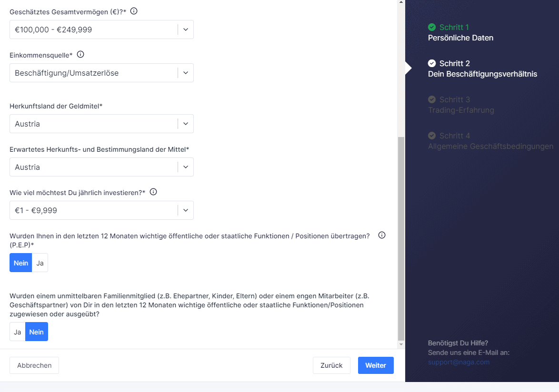Click the grey checkmark icon for Schritt 4
This screenshot has width=559, height=392.
(432, 136)
